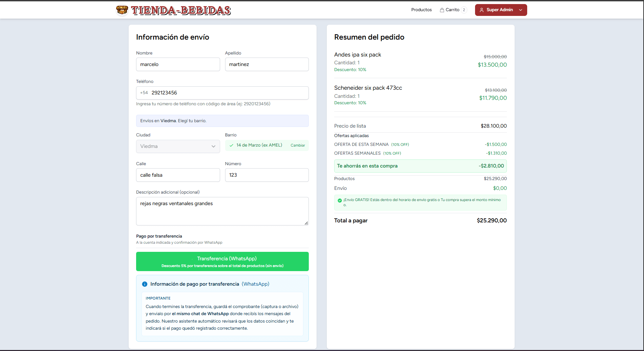Click the user icon inside Super Admin button
The height and width of the screenshot is (351, 644).
(x=482, y=10)
